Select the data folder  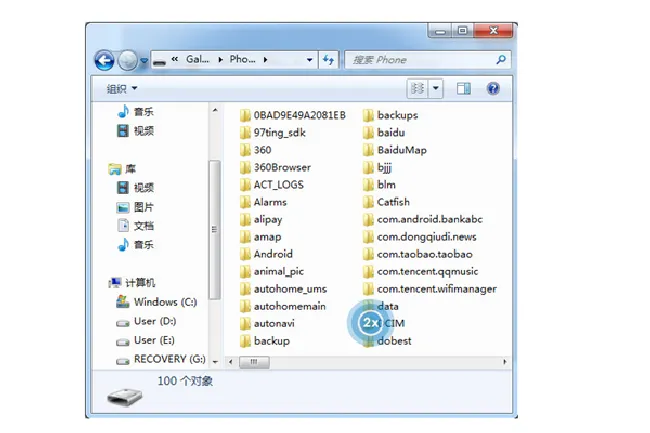(381, 307)
